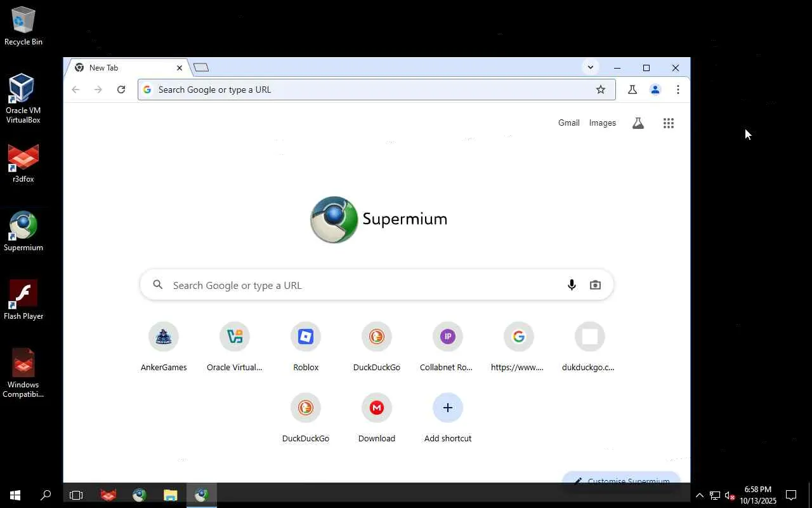The height and width of the screenshot is (508, 812).
Task: Click Customise Supermium button
Action: pyautogui.click(x=621, y=481)
